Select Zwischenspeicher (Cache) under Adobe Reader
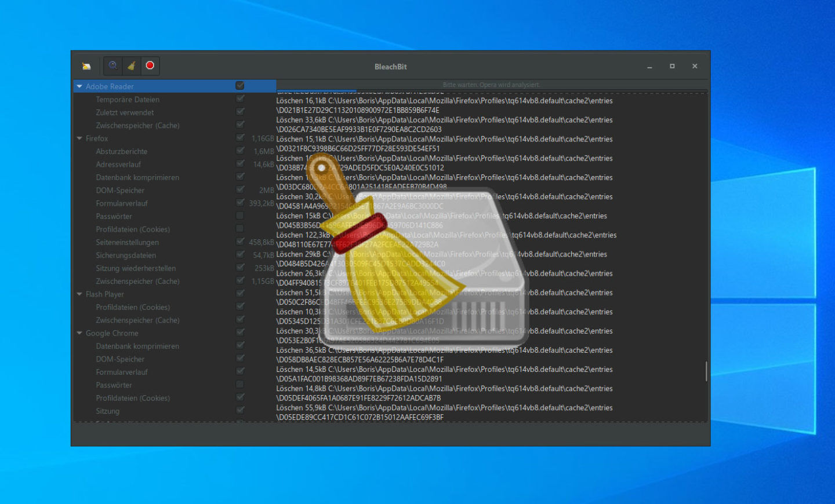 [137, 126]
